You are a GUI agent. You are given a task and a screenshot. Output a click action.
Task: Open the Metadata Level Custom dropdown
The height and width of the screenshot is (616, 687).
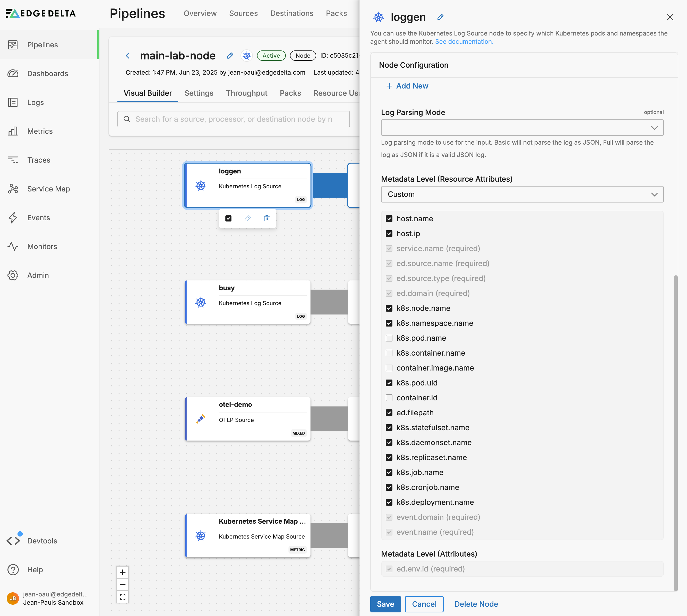click(522, 194)
